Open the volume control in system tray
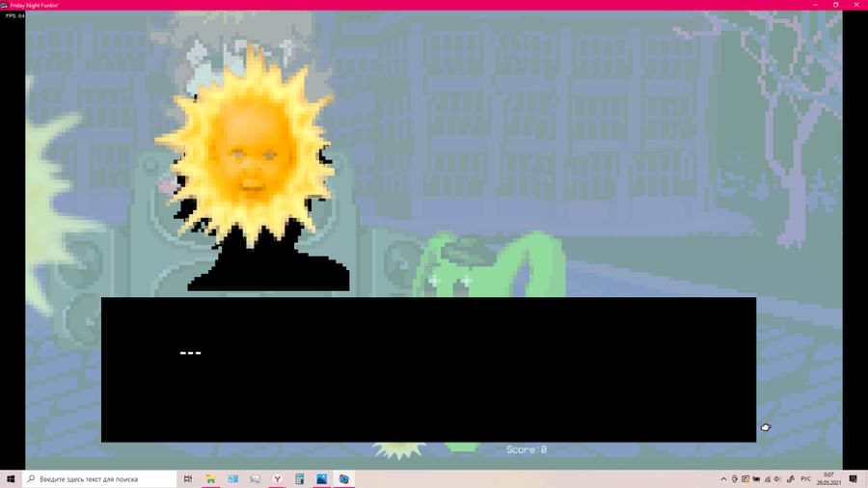 777,479
